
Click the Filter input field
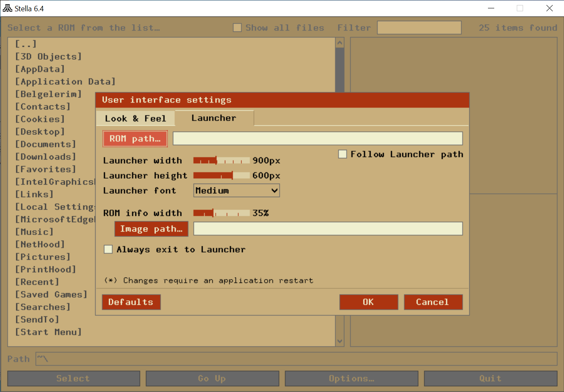[419, 28]
